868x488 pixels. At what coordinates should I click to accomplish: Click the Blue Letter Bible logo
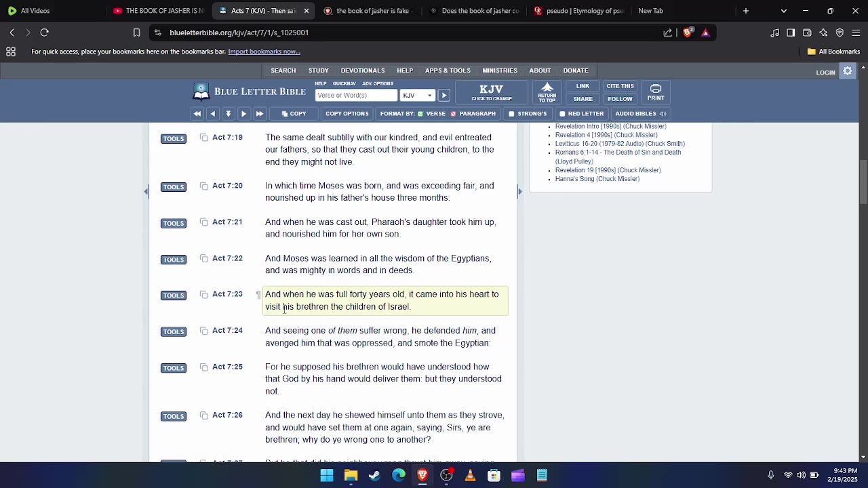tap(250, 91)
